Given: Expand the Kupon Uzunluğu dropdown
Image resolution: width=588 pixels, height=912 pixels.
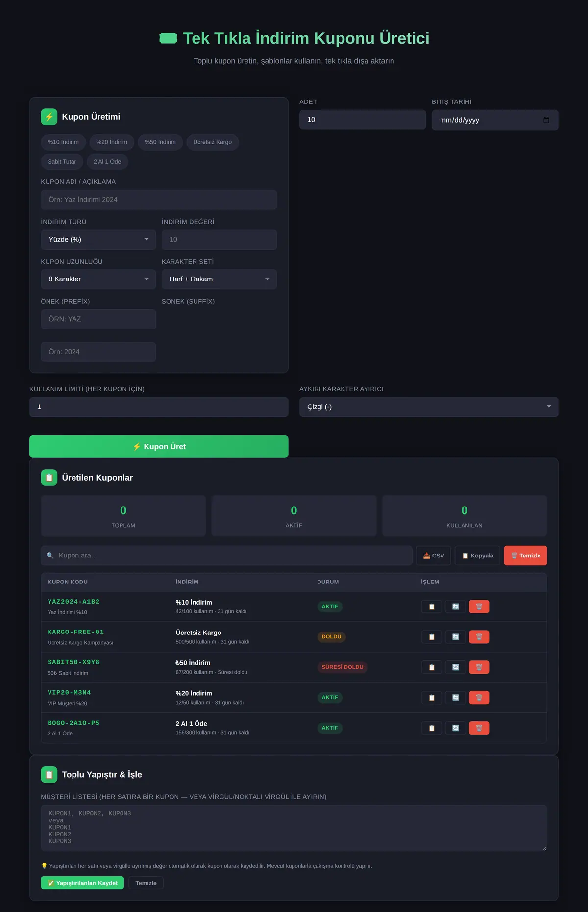Looking at the screenshot, I should 98,279.
